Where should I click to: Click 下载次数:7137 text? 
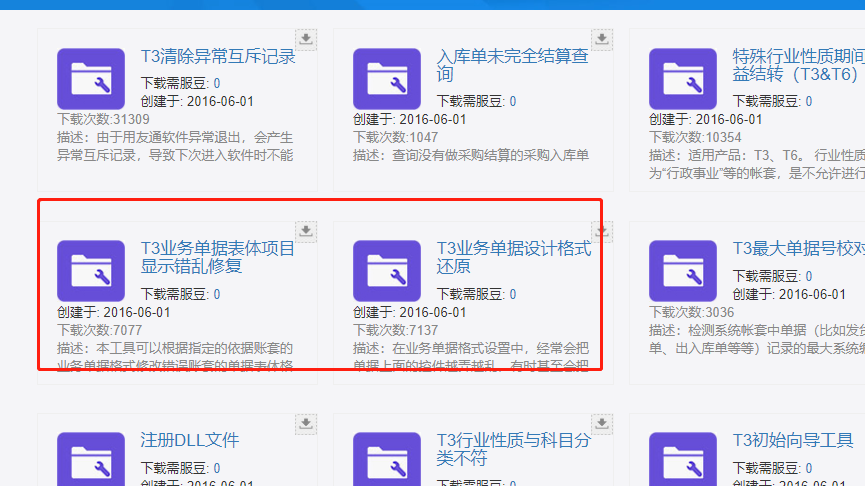click(396, 330)
